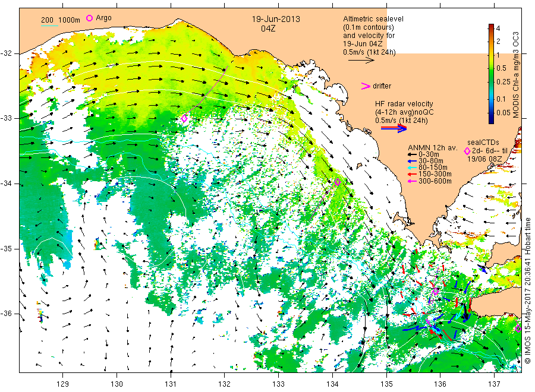Select the magenta diamond marker near 136E, 35.7S
This screenshot has width=535, height=392.
pos(435,292)
